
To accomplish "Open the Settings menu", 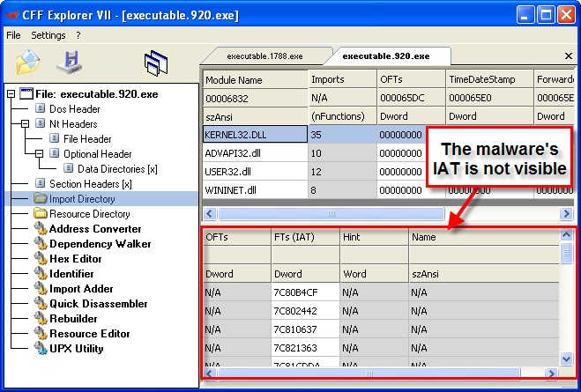I will click(48, 35).
